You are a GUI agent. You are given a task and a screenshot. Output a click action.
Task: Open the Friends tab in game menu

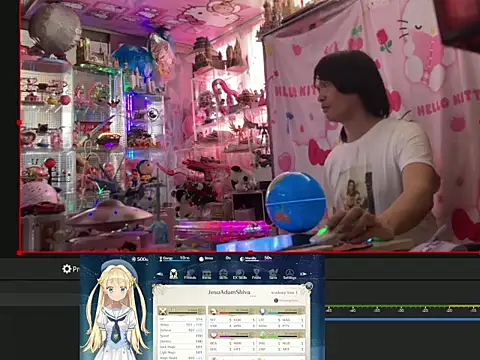coord(190,274)
